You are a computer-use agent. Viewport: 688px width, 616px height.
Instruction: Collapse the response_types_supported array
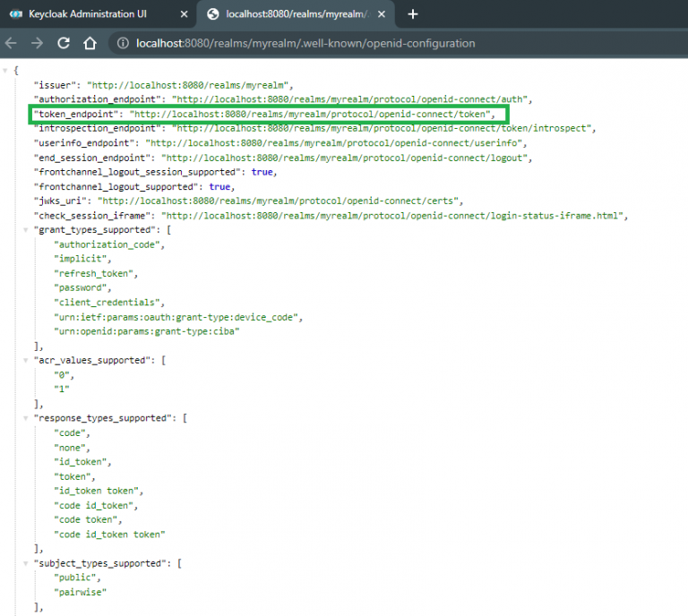25,418
